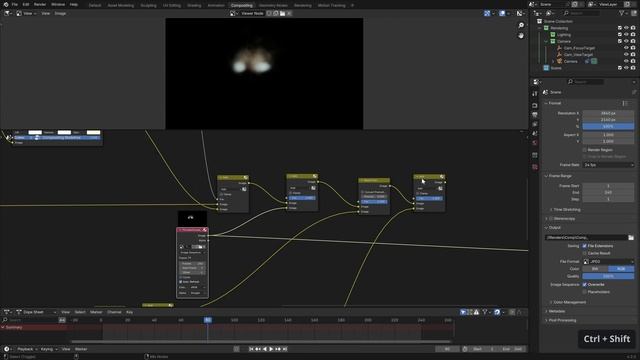640x360 pixels.
Task: Expand the Time Stretching panel
Action: pos(551,210)
